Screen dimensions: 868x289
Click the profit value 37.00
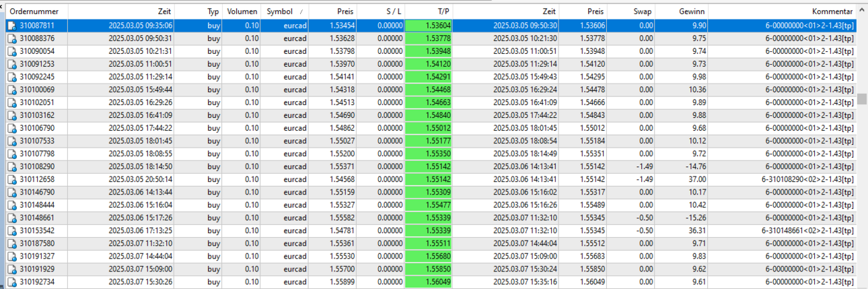(x=696, y=179)
